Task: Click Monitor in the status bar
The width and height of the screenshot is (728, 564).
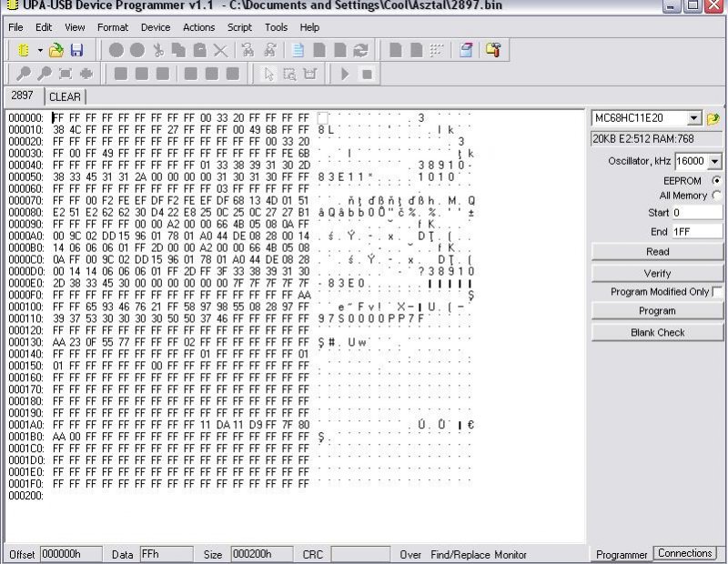Action: pyautogui.click(x=511, y=555)
